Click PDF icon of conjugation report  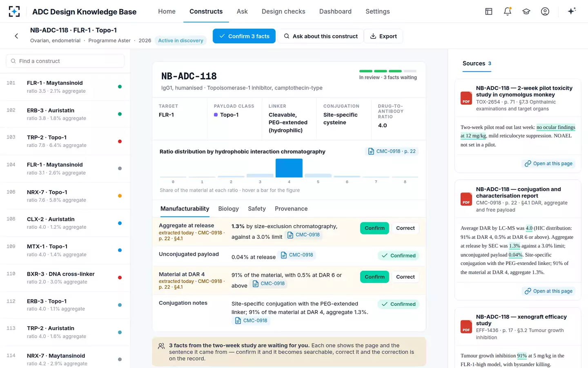point(466,199)
